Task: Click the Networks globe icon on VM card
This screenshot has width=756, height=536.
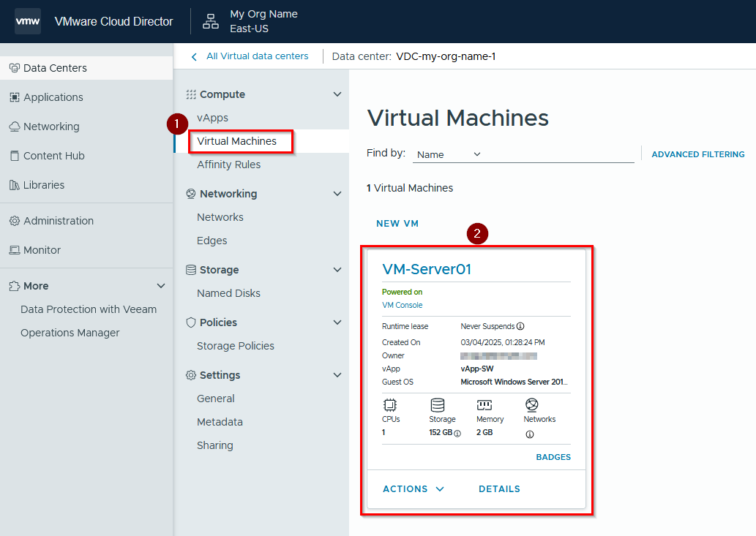Action: pyautogui.click(x=532, y=405)
